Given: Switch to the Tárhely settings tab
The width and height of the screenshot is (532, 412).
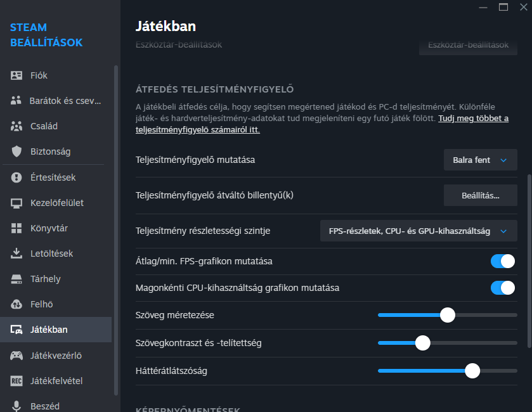Looking at the screenshot, I should pyautogui.click(x=46, y=279).
